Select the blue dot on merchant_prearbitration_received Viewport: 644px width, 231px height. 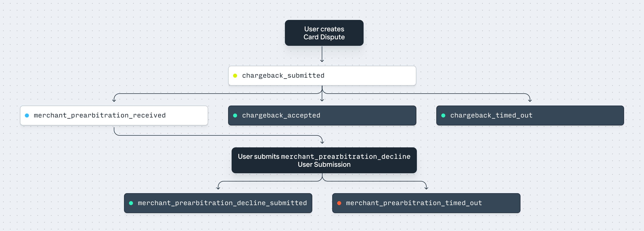click(27, 115)
